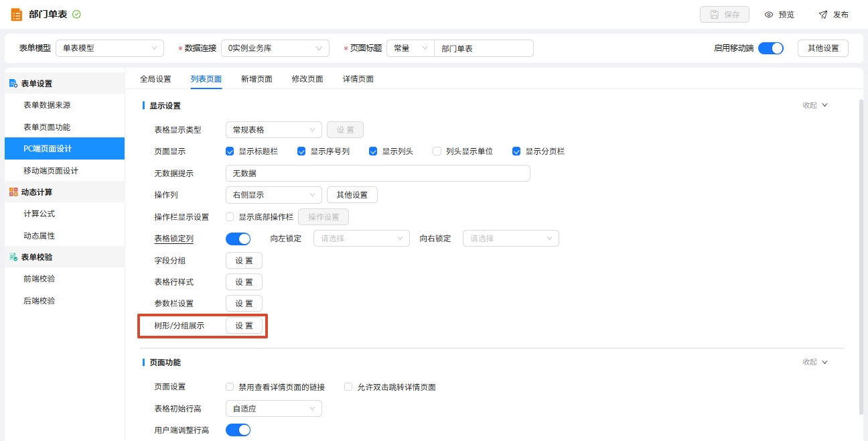Viewport: 868px width, 441px height.
Task: Switch to 全局设置 tab
Action: (x=155, y=79)
